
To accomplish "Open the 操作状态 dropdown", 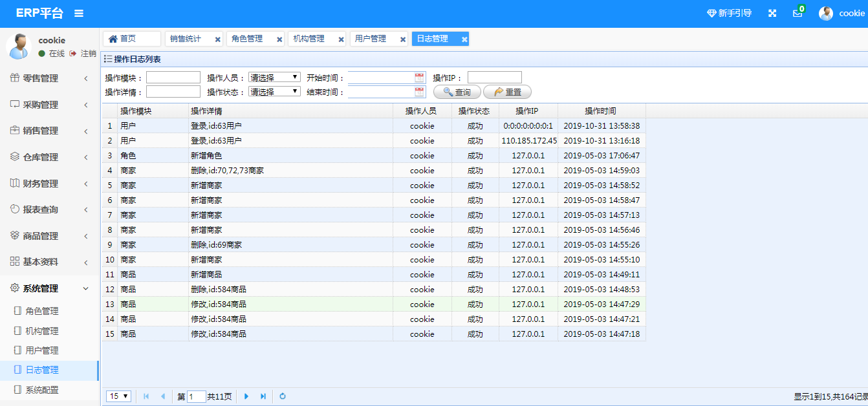I will (274, 92).
